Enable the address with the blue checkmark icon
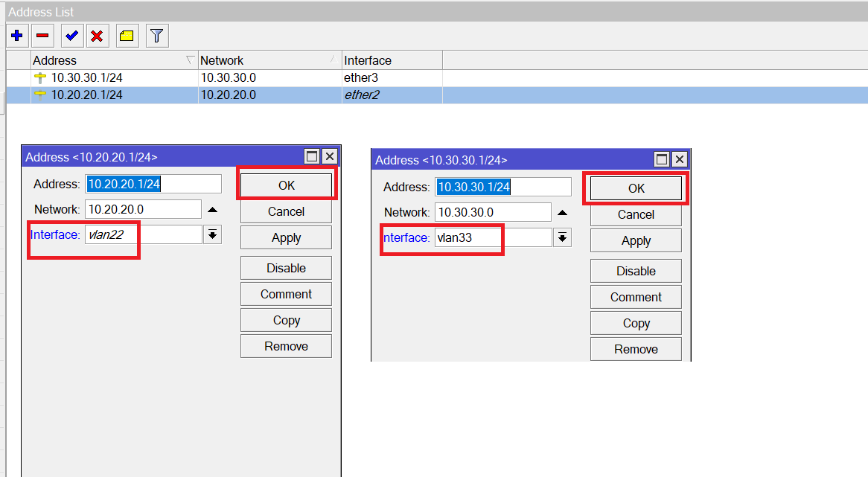This screenshot has height=477, width=868. click(x=72, y=36)
